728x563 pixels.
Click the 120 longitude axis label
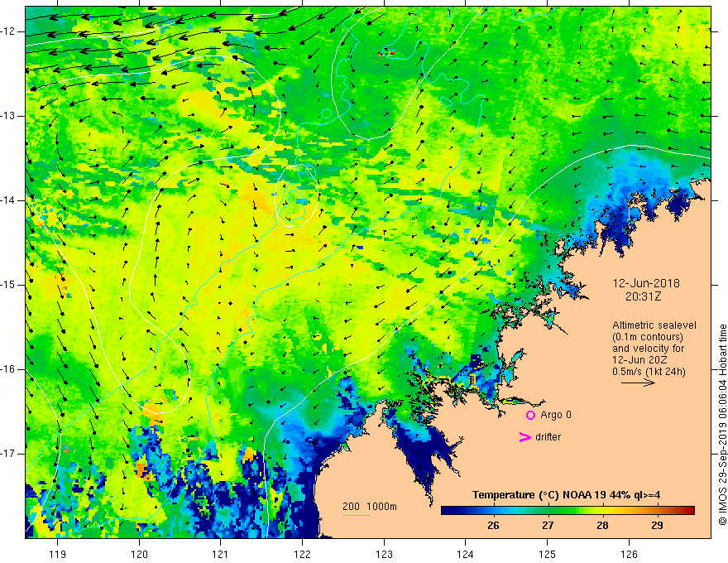click(139, 554)
